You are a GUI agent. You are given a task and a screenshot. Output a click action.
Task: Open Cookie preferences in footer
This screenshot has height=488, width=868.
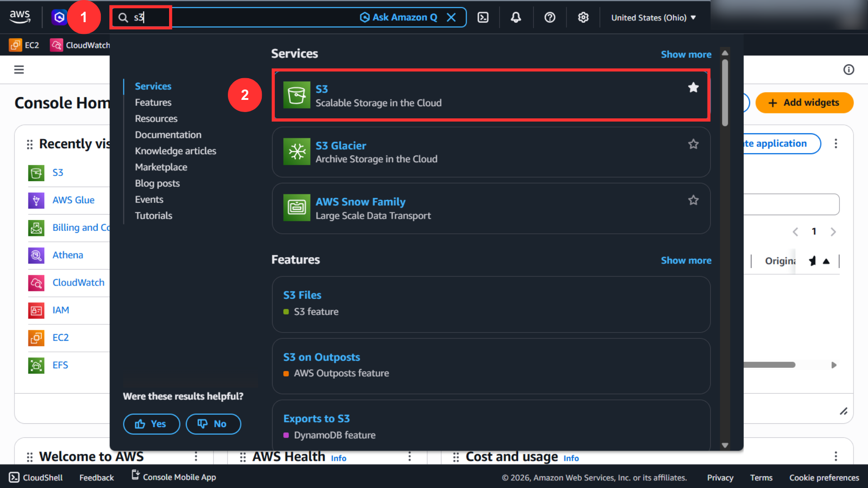coord(824,478)
